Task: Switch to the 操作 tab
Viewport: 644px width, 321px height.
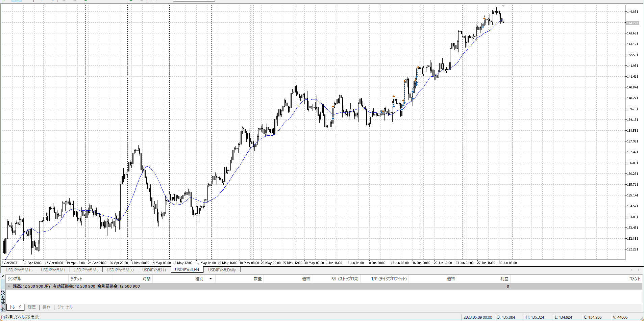Action: tap(47, 307)
